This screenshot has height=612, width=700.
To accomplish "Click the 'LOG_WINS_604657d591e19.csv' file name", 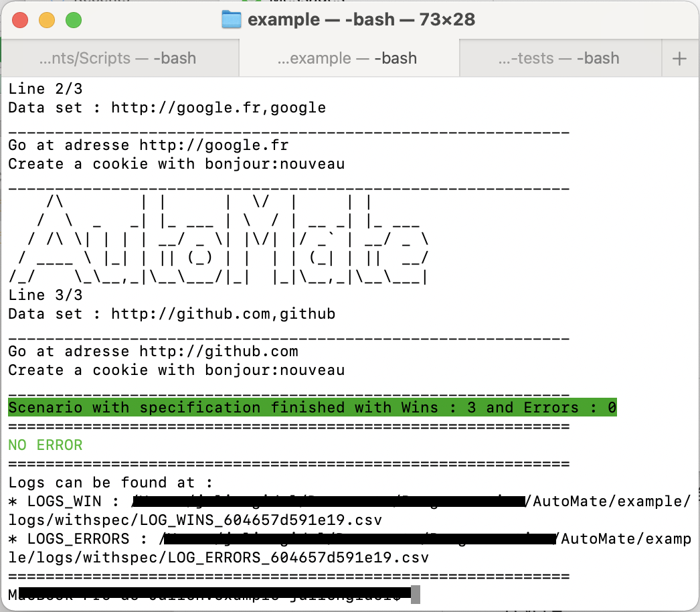I will 261,520.
